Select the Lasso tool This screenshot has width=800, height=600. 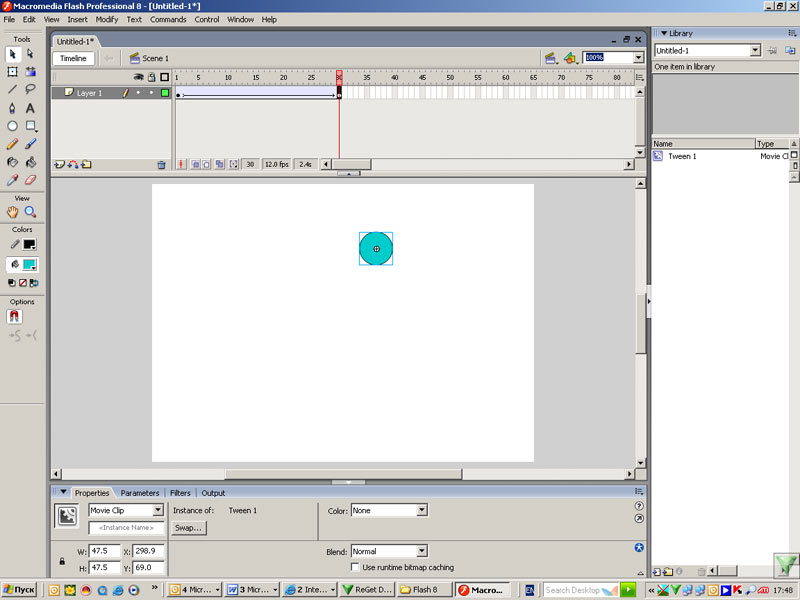[x=30, y=89]
